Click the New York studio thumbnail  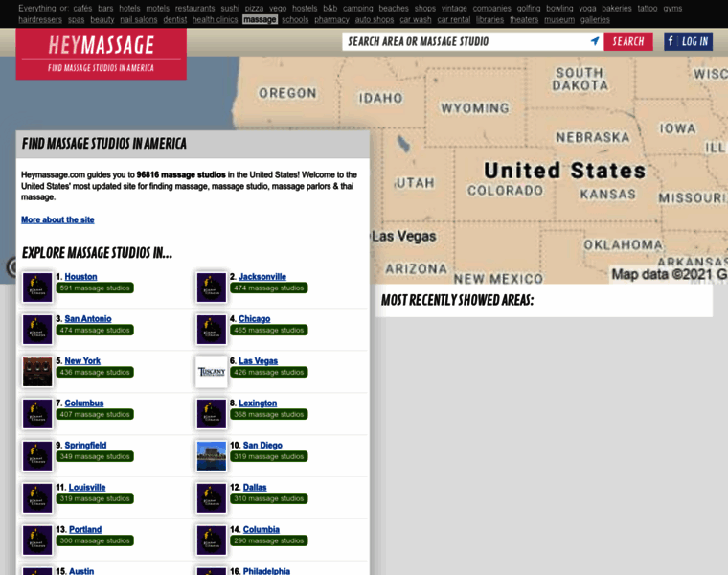coord(37,372)
